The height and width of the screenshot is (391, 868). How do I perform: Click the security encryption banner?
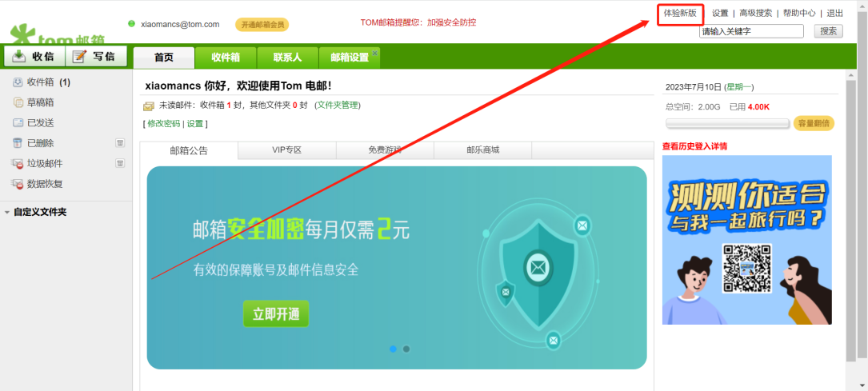coord(396,268)
